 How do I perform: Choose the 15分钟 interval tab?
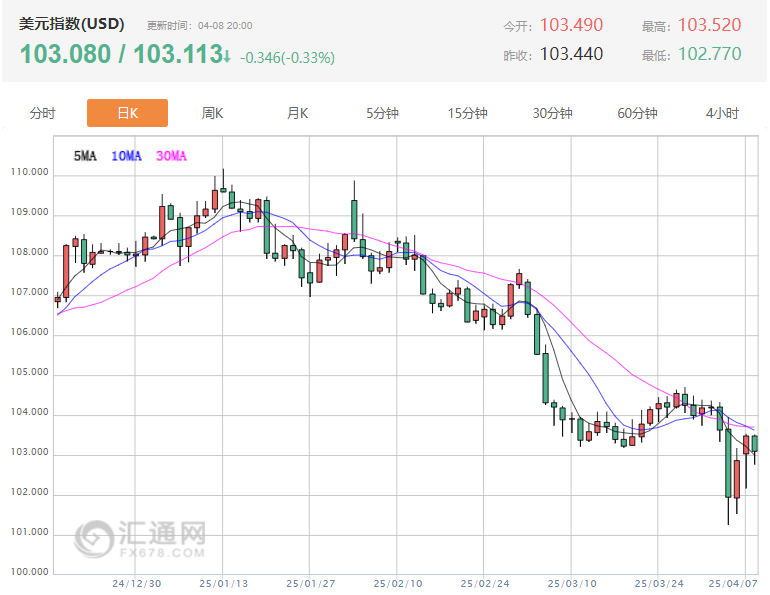pos(467,113)
